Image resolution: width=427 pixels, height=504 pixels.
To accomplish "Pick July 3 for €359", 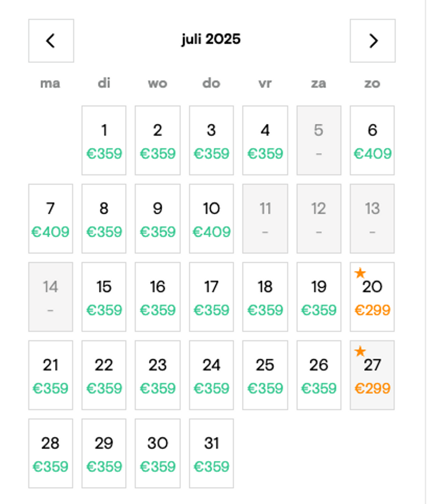I will pyautogui.click(x=211, y=140).
